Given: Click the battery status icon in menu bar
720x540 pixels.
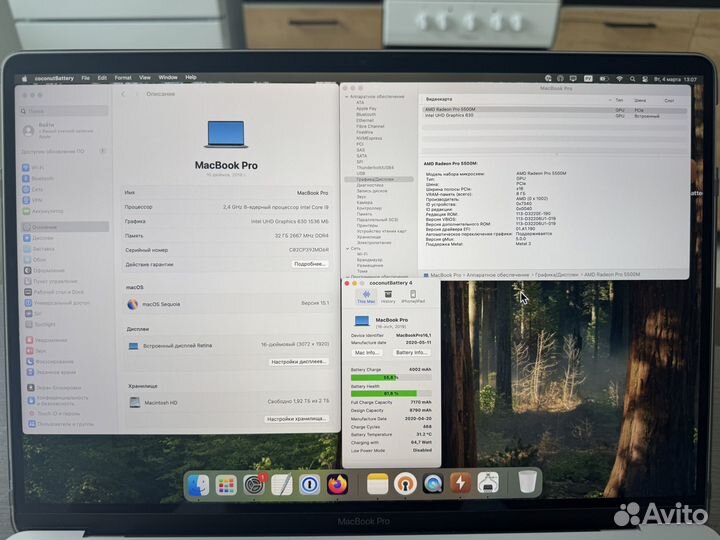Looking at the screenshot, I should [x=604, y=79].
